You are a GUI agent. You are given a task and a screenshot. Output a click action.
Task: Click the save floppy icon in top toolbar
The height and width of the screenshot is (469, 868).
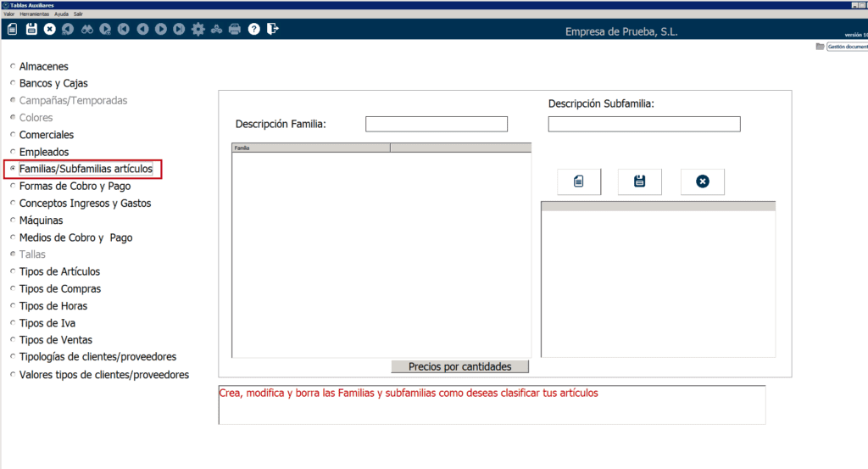31,30
